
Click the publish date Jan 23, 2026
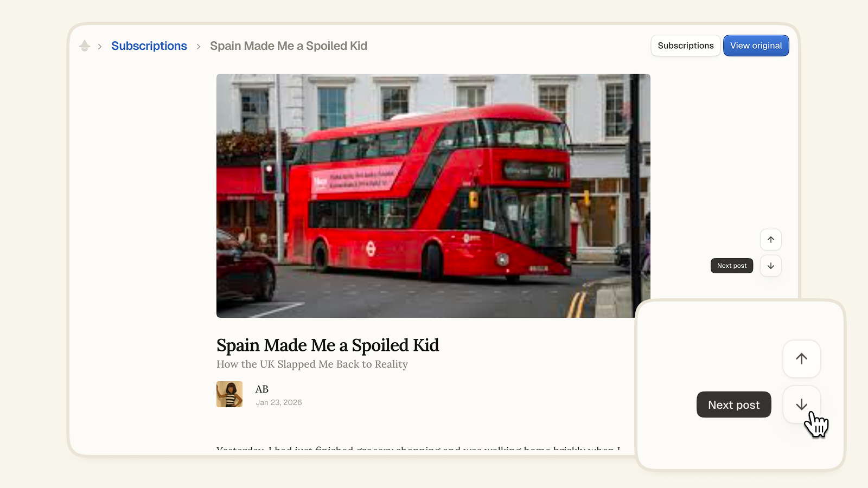point(279,402)
